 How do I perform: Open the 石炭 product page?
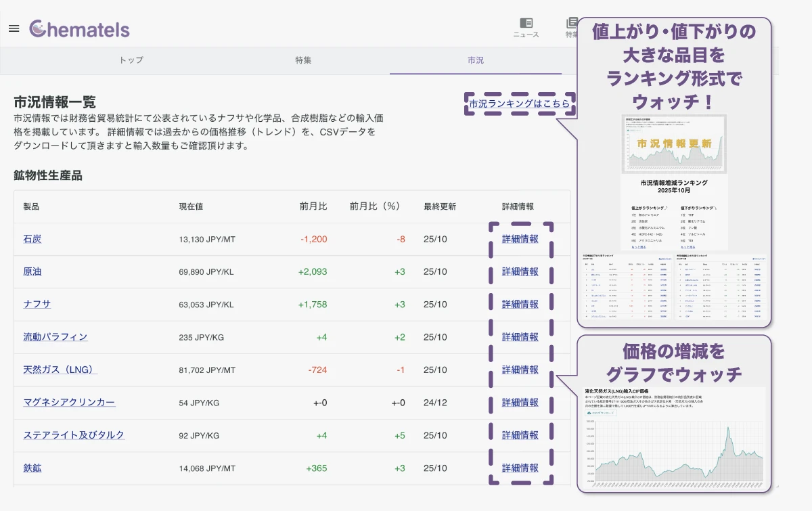[x=31, y=239]
